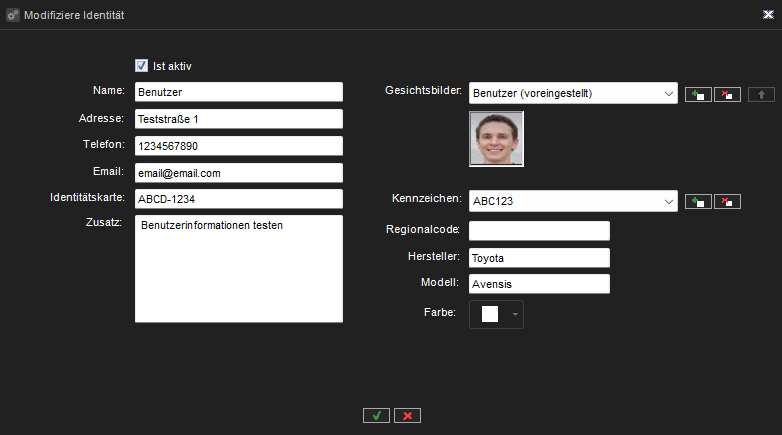This screenshot has height=435, width=782.
Task: Click into the Name field
Action: click(238, 92)
